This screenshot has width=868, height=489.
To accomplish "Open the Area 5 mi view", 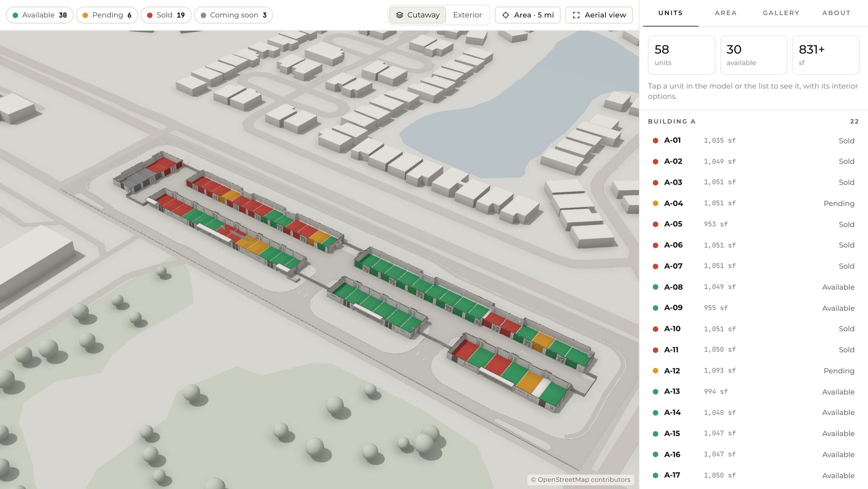I will click(528, 15).
